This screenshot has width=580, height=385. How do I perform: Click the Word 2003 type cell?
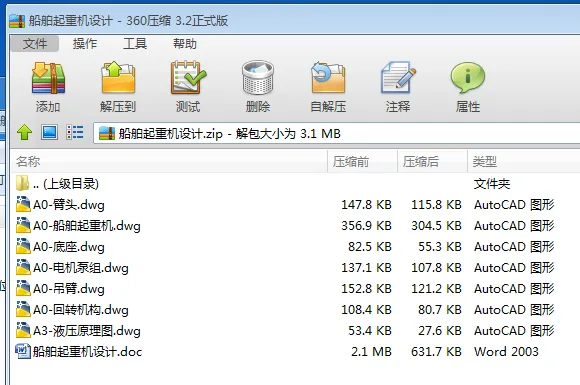(506, 351)
